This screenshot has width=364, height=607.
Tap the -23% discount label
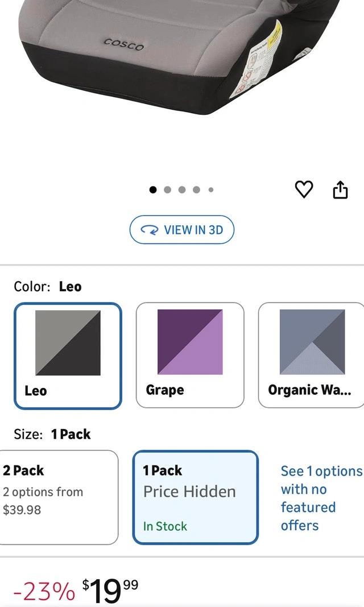[44, 592]
